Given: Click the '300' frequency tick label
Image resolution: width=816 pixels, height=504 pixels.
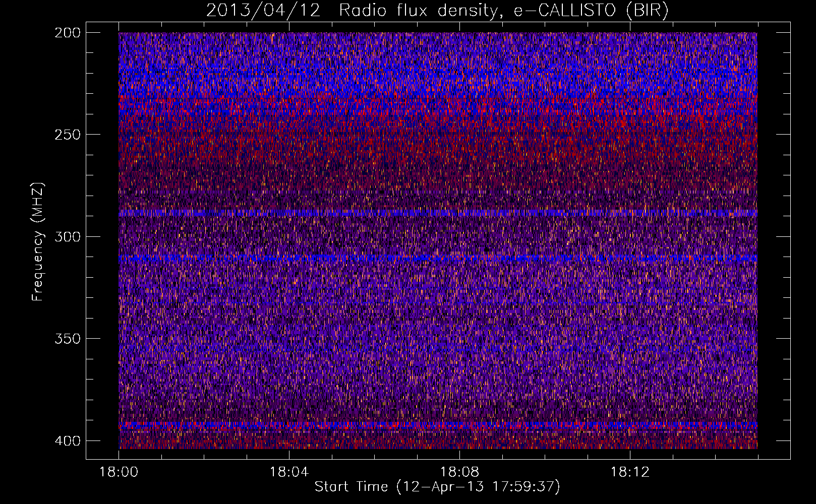Looking at the screenshot, I should coord(68,236).
